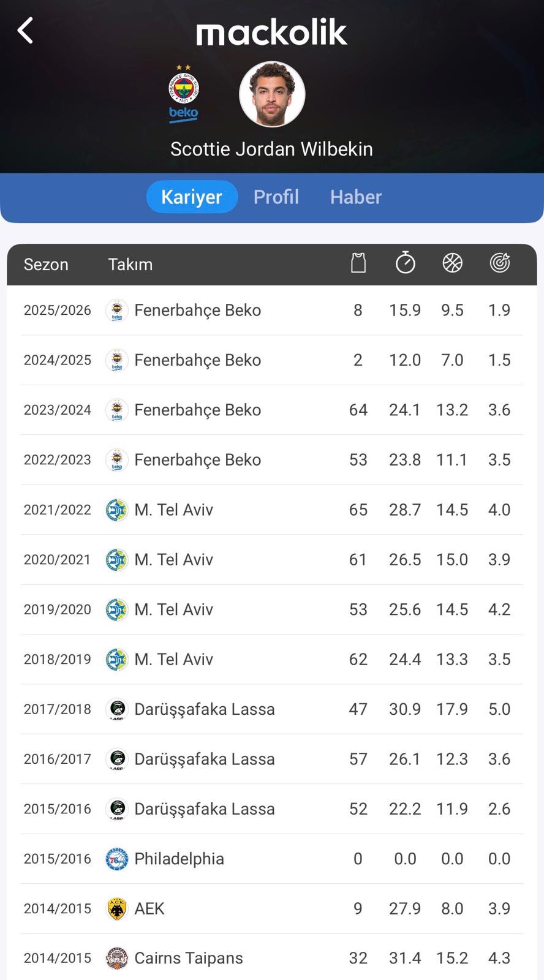Tap the Philadelphia 76ers team logo
Image resolution: width=544 pixels, height=980 pixels.
(x=116, y=859)
